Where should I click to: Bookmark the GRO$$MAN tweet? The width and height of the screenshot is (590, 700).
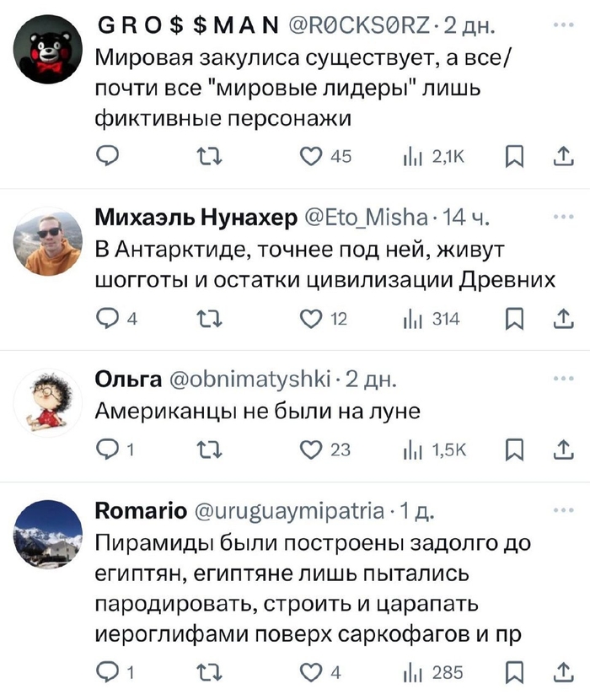[x=513, y=156]
